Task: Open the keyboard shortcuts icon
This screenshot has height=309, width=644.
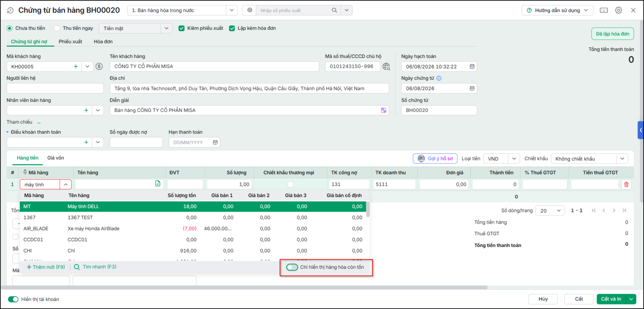Action: (x=604, y=10)
